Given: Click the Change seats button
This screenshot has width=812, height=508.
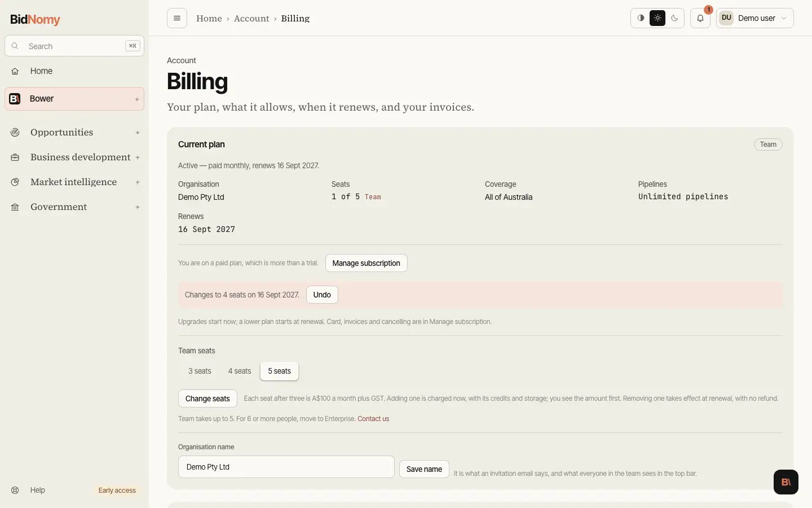Looking at the screenshot, I should click(208, 398).
